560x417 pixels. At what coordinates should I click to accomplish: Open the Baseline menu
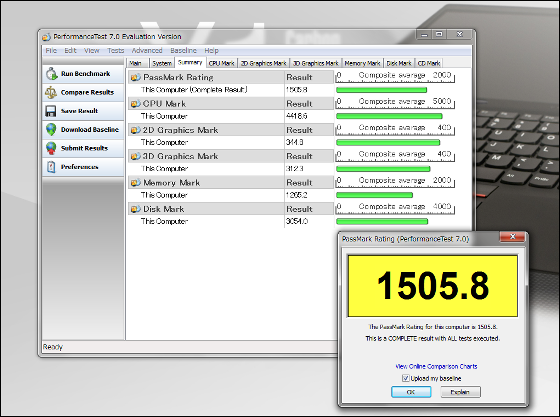pyautogui.click(x=183, y=50)
